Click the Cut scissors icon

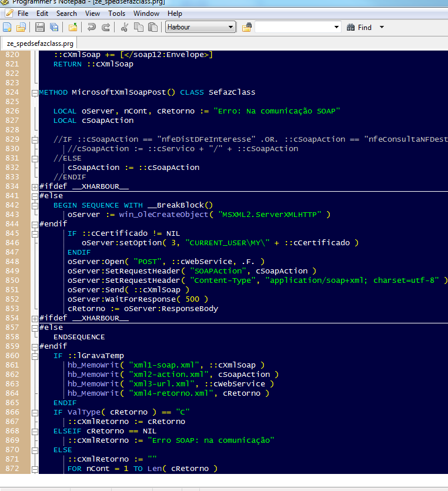coord(124,27)
